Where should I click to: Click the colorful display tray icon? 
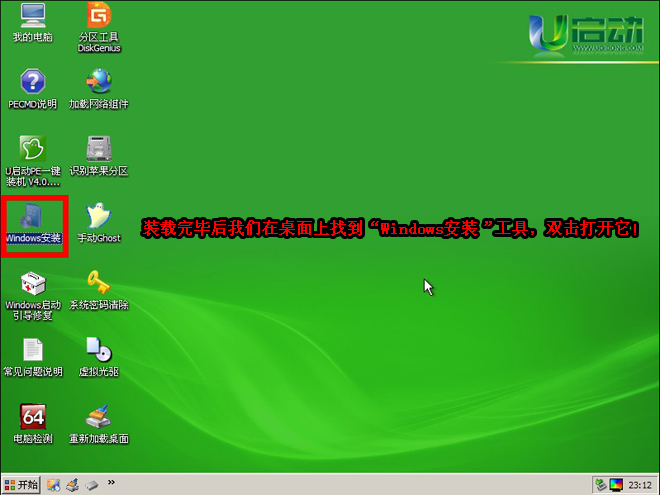click(615, 485)
